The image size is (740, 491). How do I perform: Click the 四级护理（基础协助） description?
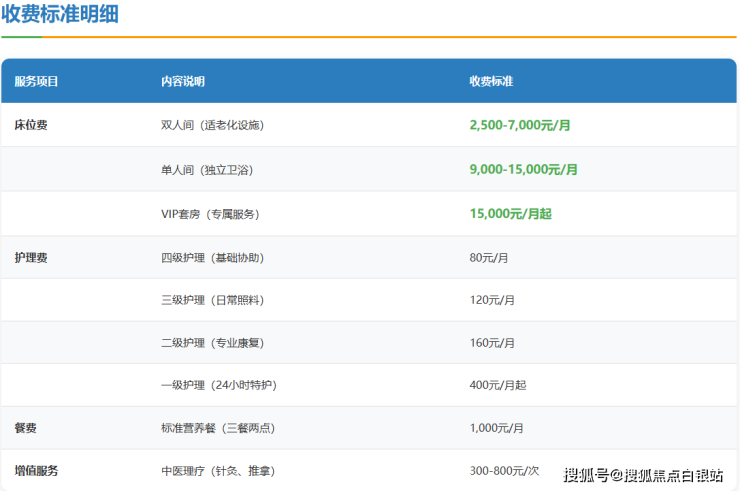click(214, 257)
